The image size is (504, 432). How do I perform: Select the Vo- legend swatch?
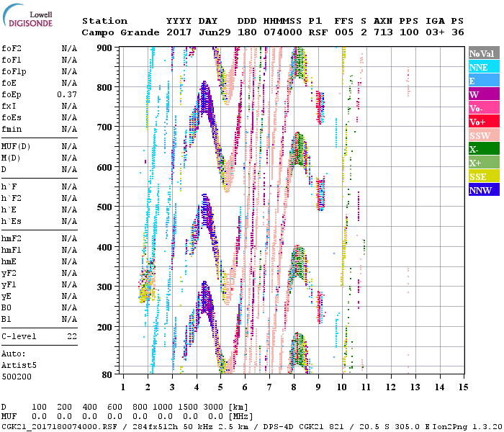tap(484, 108)
